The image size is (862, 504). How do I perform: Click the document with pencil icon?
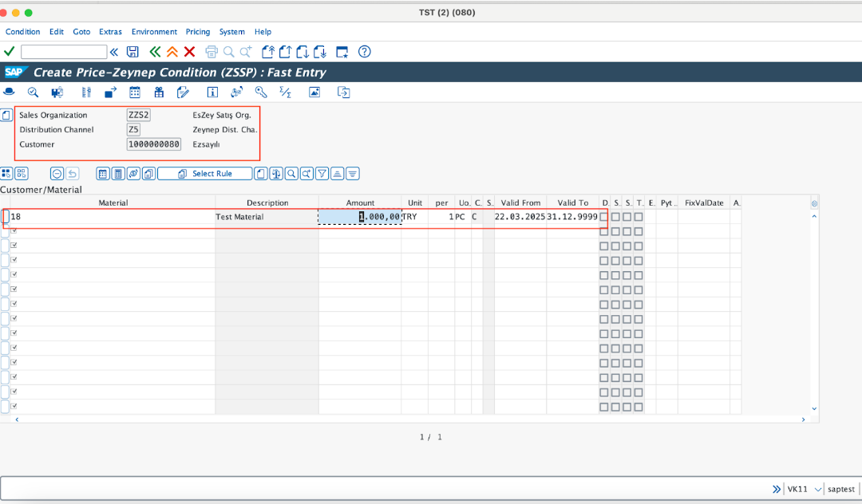(183, 93)
